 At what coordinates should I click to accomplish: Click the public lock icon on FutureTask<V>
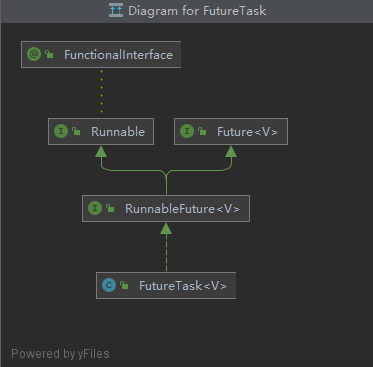click(124, 285)
